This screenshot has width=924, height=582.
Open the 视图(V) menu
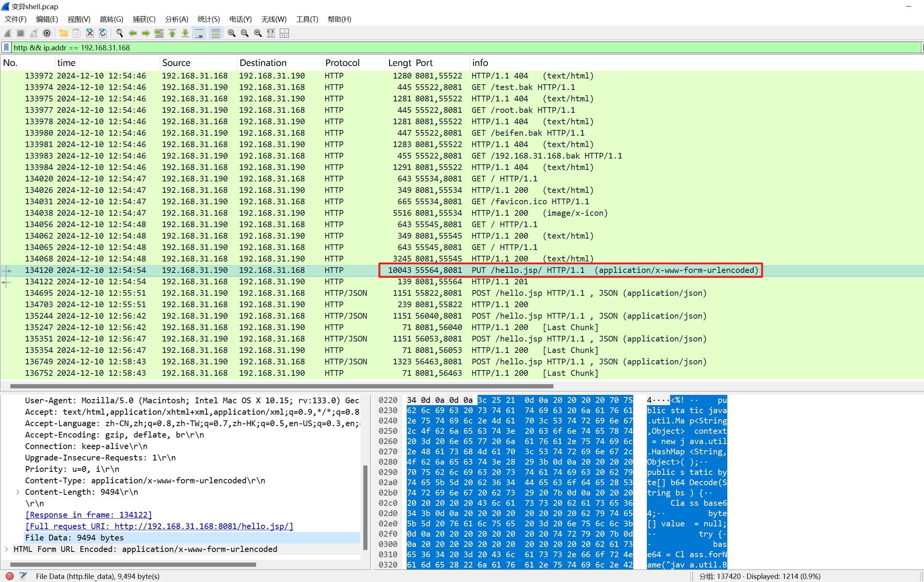pyautogui.click(x=79, y=19)
